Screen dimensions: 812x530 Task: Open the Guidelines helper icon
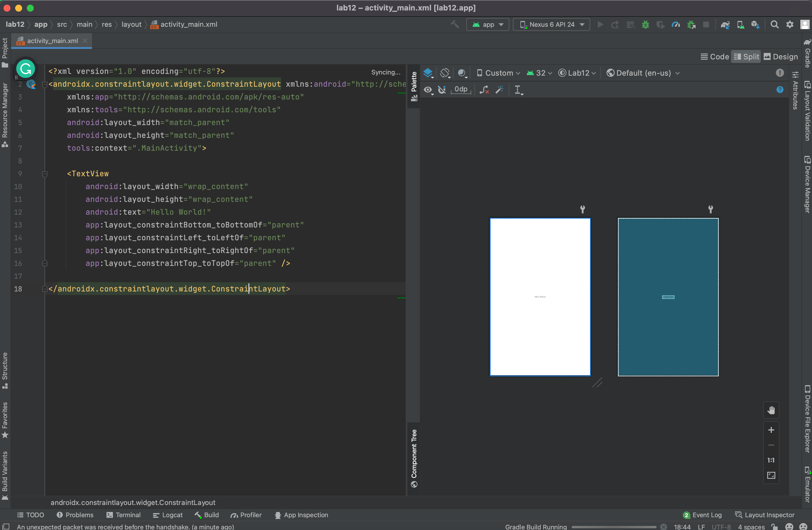pyautogui.click(x=519, y=90)
